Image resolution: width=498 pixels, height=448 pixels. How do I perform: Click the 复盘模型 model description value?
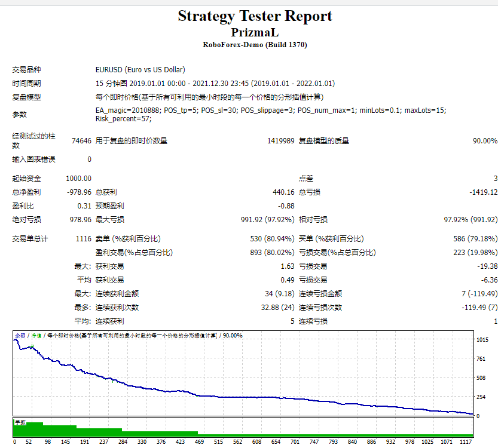point(209,97)
